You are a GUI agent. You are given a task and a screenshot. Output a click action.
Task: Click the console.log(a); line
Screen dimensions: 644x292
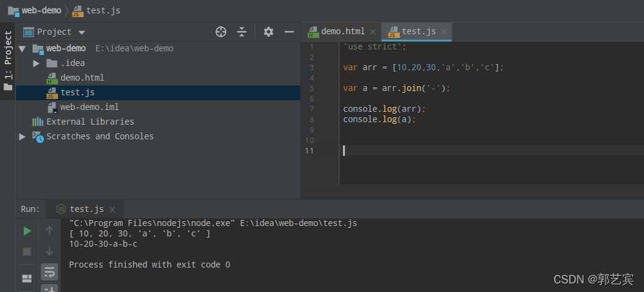pyautogui.click(x=380, y=119)
